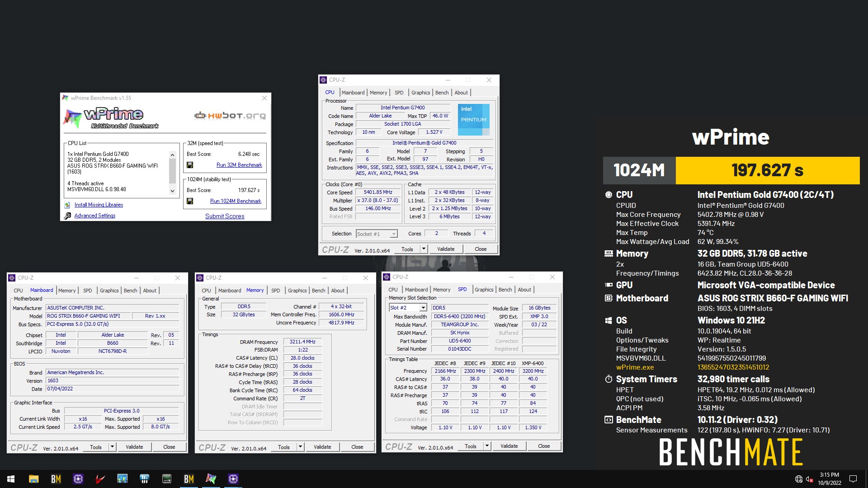
Task: Click the Intel Pentium logo in CPU-Z
Action: coord(473,120)
